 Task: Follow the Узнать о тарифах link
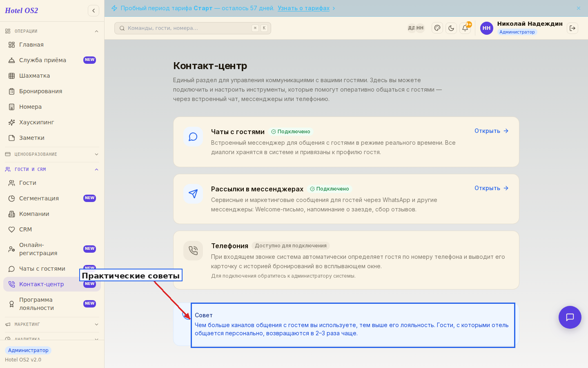click(303, 8)
